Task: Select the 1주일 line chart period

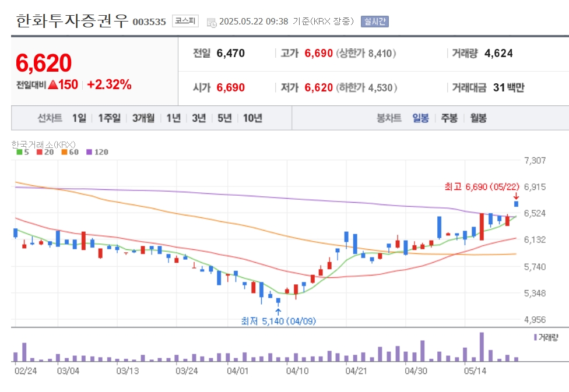Action: point(109,118)
